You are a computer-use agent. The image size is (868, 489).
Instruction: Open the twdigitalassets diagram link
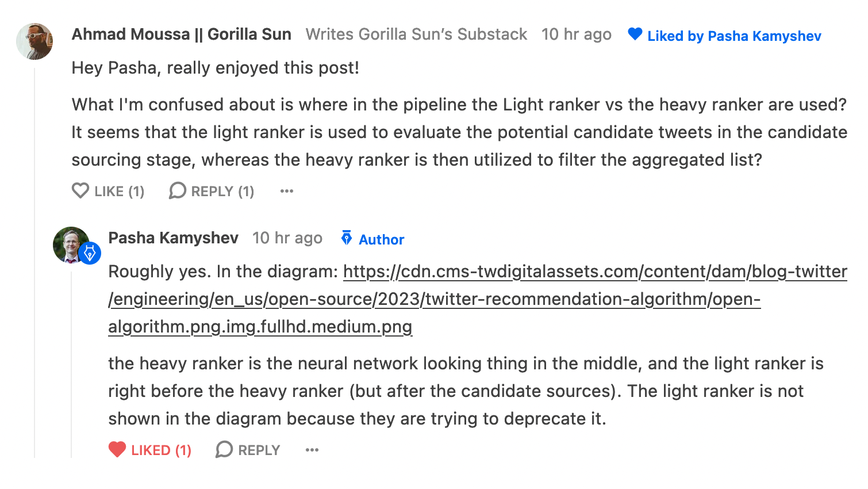[x=478, y=299]
